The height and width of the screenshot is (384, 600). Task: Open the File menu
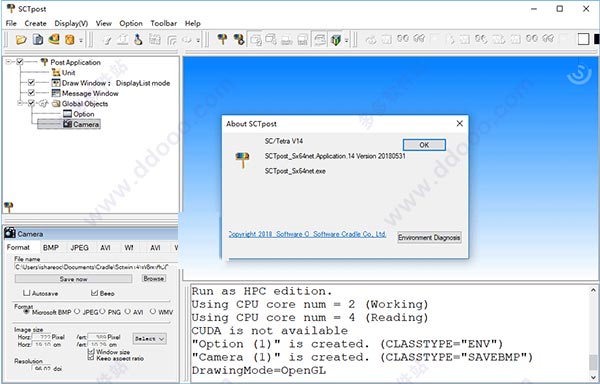click(11, 23)
